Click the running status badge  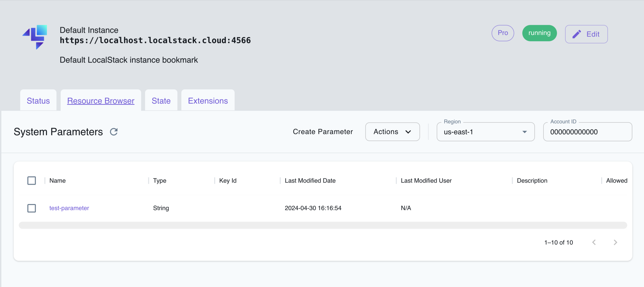point(539,33)
